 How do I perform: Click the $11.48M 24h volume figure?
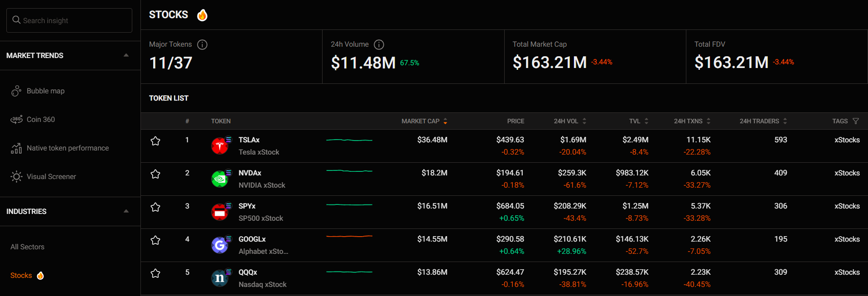pos(363,63)
